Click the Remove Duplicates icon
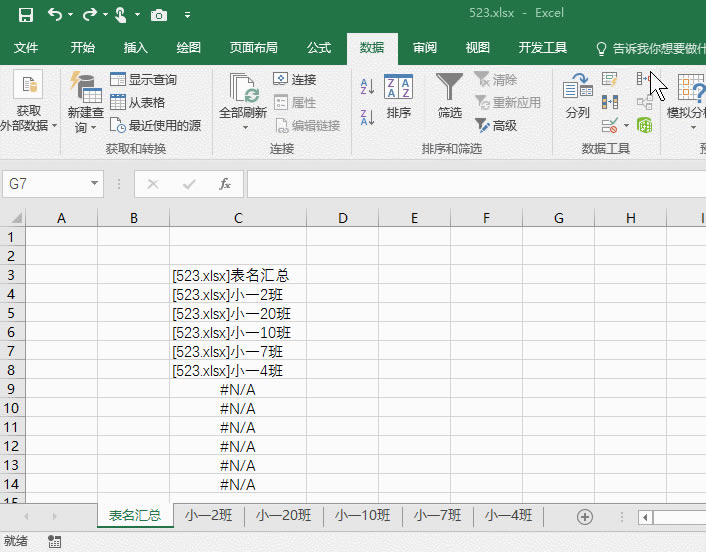706x552 pixels. pos(610,102)
